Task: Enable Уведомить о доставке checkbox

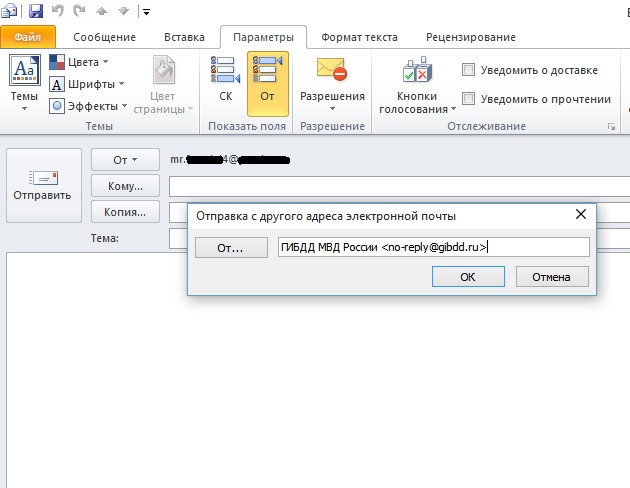Action: tap(468, 71)
